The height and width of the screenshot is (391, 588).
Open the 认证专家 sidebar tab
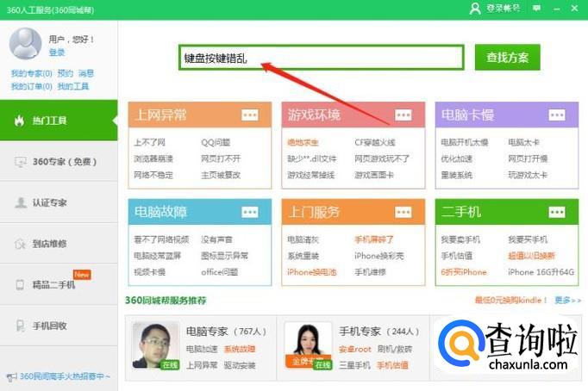pos(59,202)
